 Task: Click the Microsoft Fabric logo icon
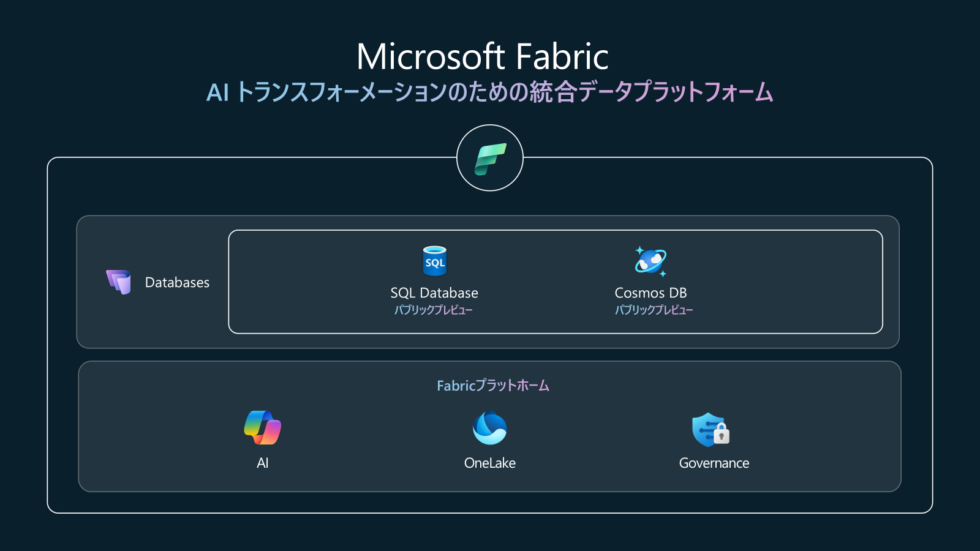490,158
